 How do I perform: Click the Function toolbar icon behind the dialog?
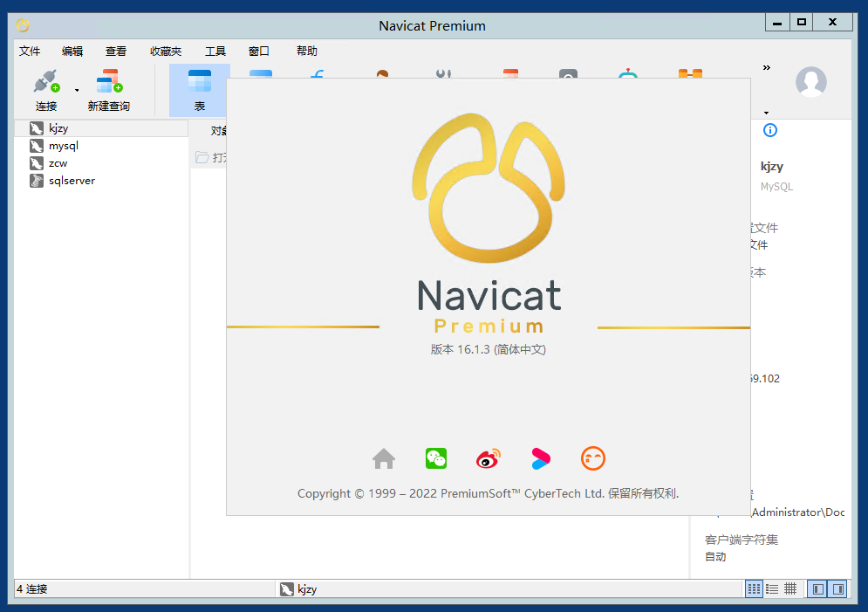click(318, 73)
